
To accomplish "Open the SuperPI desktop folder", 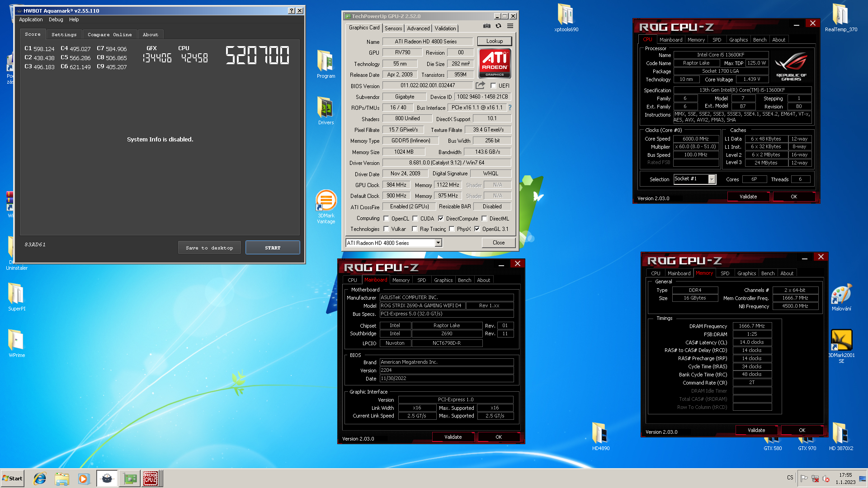I will click(17, 296).
